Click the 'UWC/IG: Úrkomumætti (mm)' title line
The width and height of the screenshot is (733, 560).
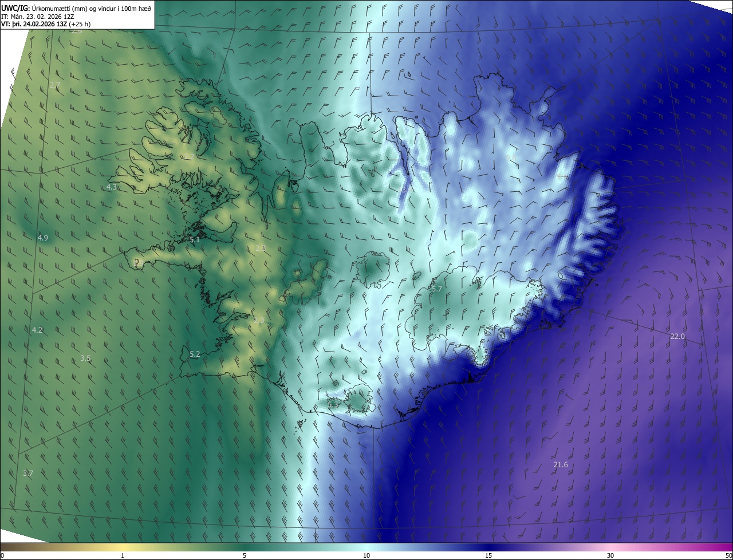pyautogui.click(x=76, y=8)
